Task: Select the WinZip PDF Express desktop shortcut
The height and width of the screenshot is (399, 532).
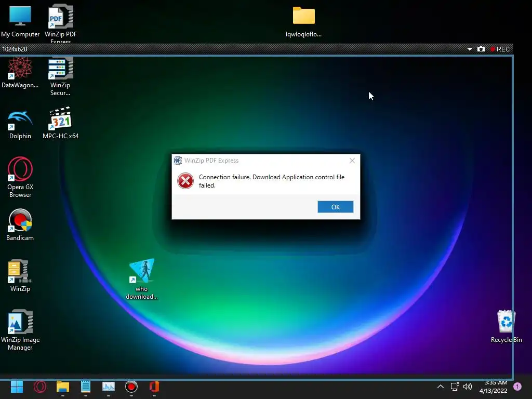Action: [61, 23]
